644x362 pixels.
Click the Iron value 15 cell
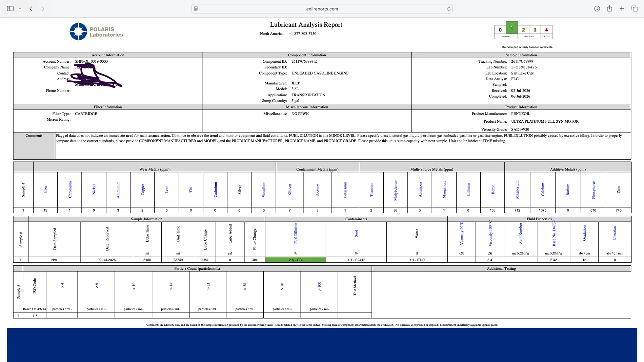pyautogui.click(x=45, y=210)
